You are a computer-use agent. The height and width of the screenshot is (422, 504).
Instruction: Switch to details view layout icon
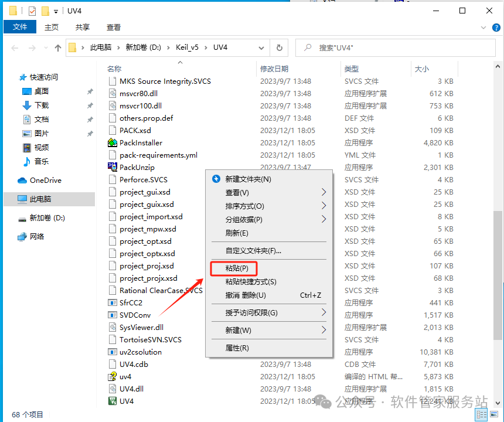click(481, 415)
